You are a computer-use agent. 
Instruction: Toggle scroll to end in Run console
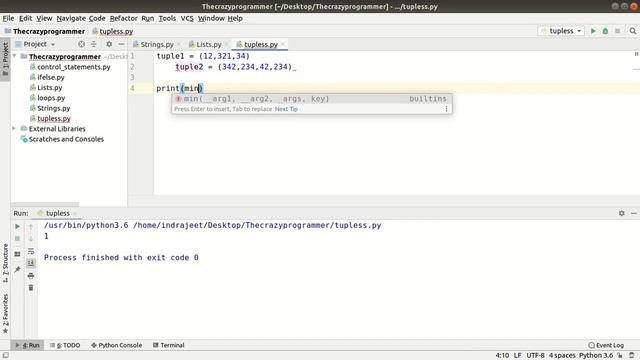click(31, 263)
